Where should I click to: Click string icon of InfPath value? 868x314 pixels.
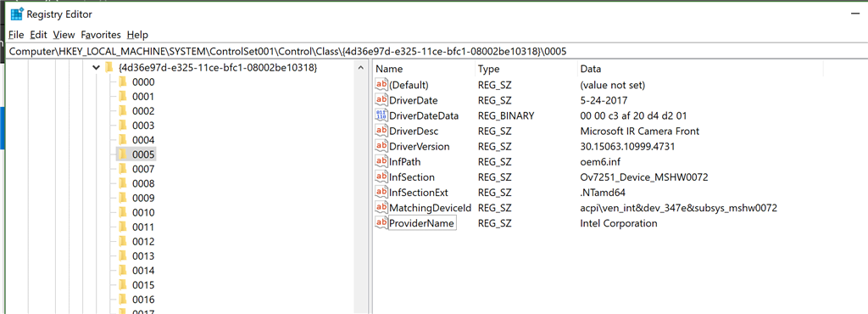point(381,162)
